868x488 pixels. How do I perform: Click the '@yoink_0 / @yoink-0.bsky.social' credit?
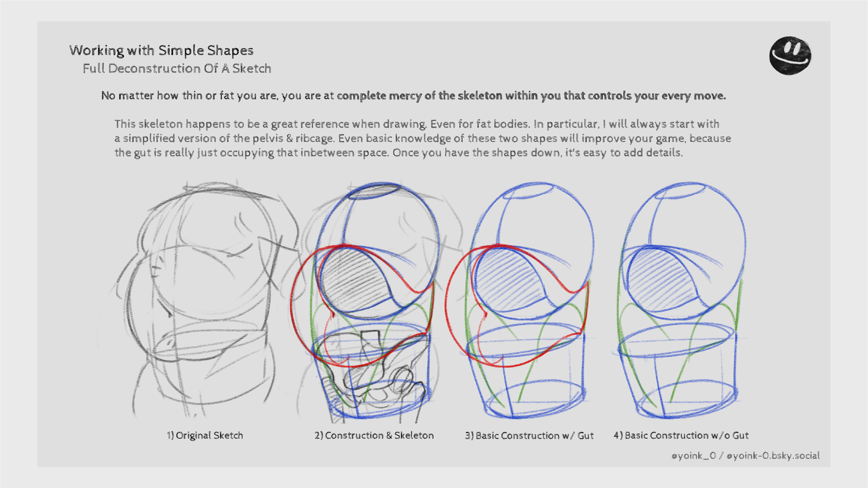[746, 456]
